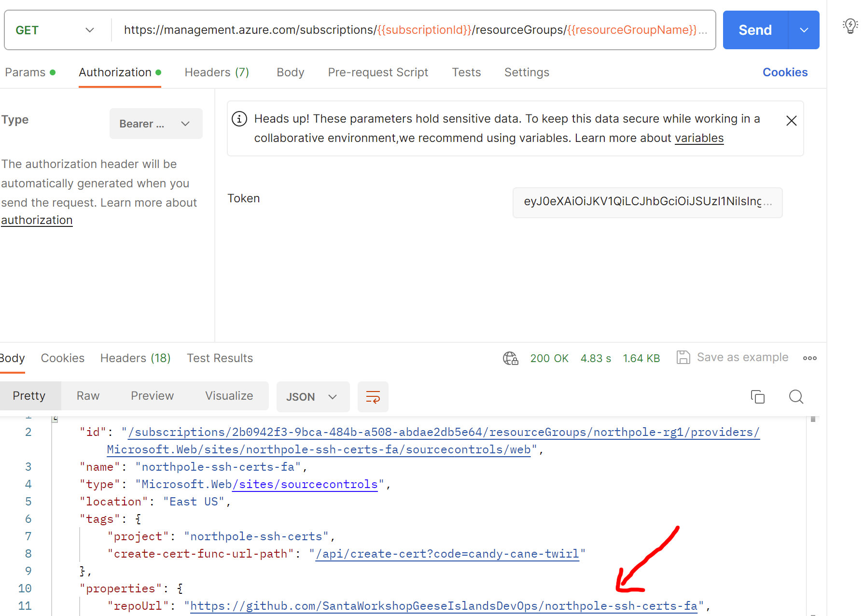Switch response view to Raw
Viewport: 864px width, 616px height.
coord(88,396)
